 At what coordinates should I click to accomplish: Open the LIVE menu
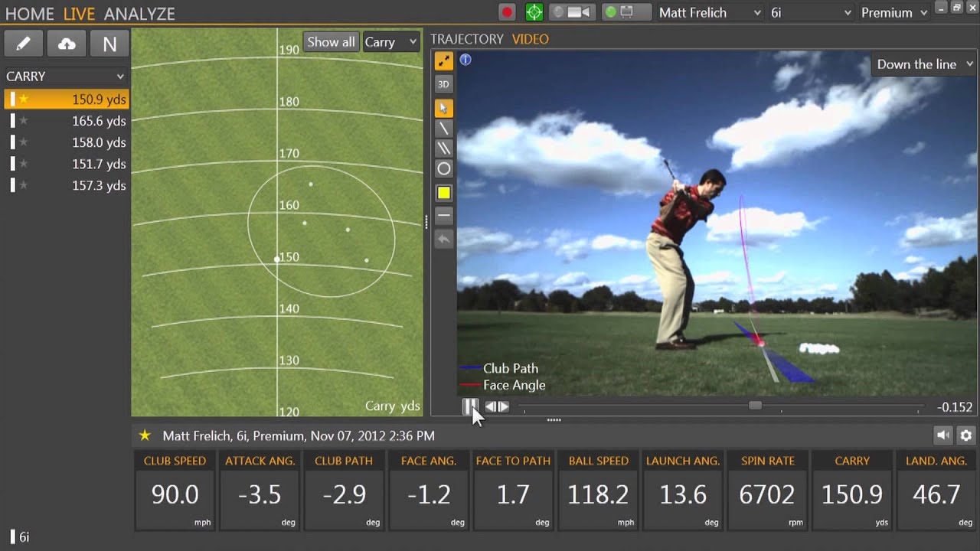(79, 14)
